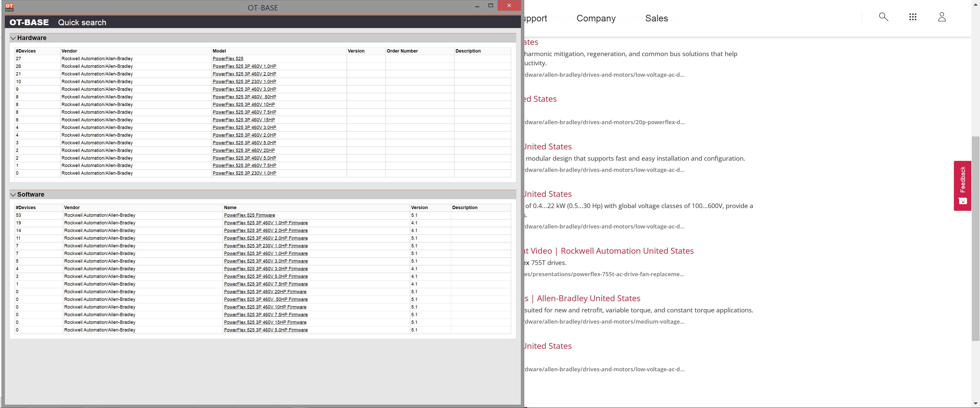This screenshot has height=408, width=980.
Task: Open 460V 2.0HP Firmware with 14 devices
Action: click(265, 231)
